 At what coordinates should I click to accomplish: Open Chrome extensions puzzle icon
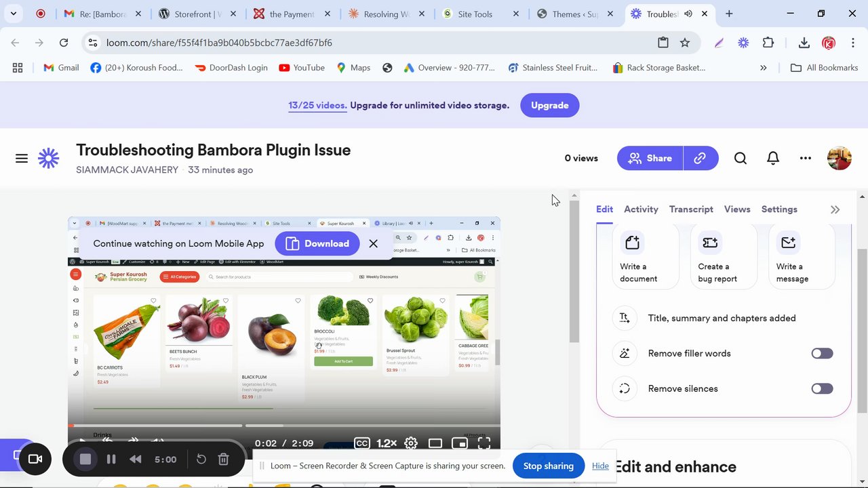768,43
